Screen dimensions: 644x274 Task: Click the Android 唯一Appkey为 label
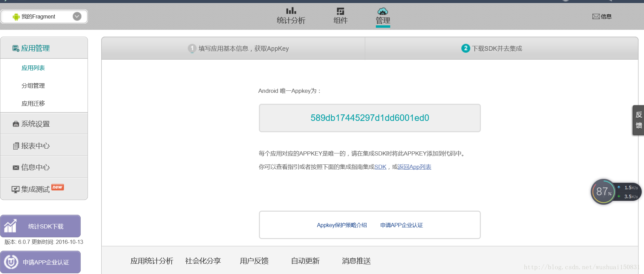pyautogui.click(x=290, y=91)
